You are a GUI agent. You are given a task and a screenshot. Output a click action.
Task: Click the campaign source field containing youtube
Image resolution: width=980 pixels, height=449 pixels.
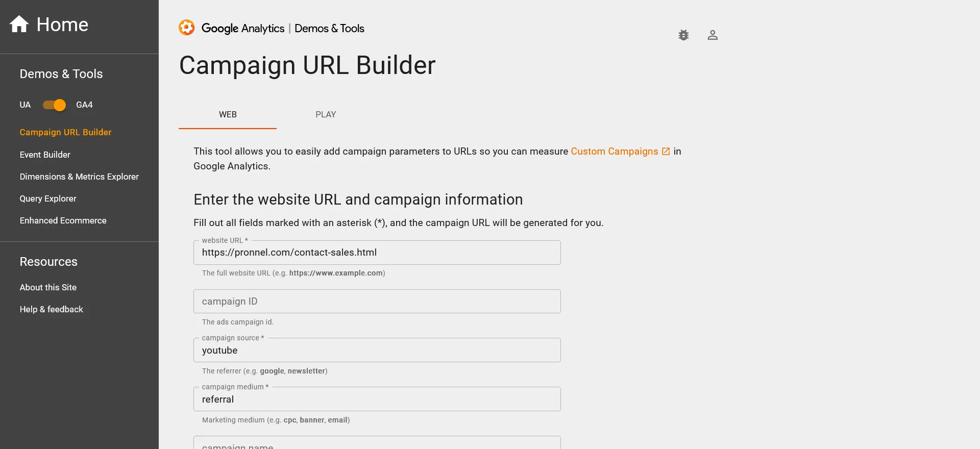pyautogui.click(x=377, y=351)
